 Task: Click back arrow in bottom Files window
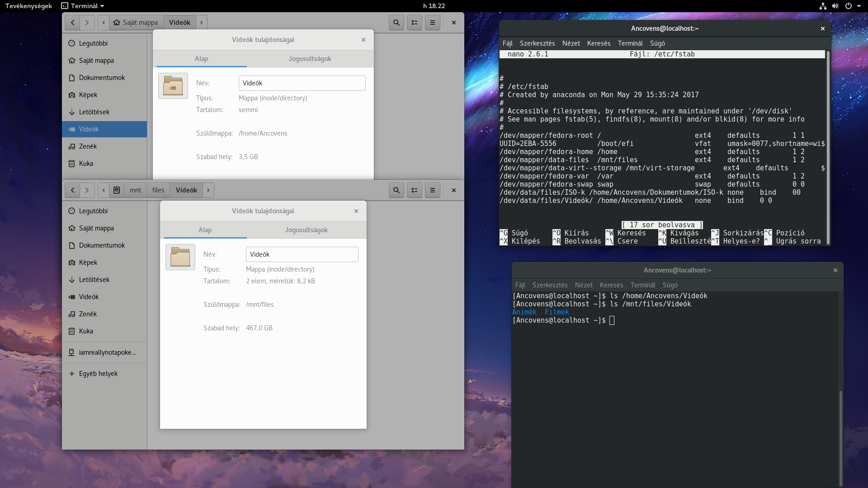pyautogui.click(x=72, y=190)
